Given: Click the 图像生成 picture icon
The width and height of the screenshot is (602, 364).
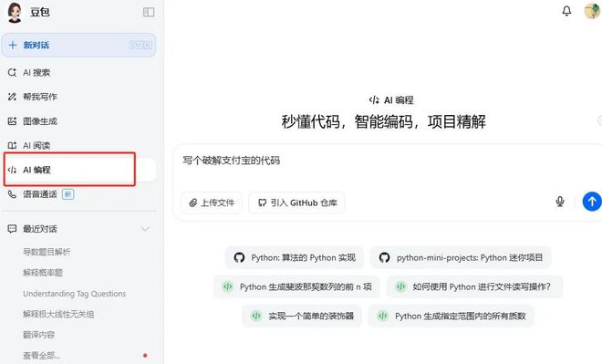Looking at the screenshot, I should coord(12,121).
